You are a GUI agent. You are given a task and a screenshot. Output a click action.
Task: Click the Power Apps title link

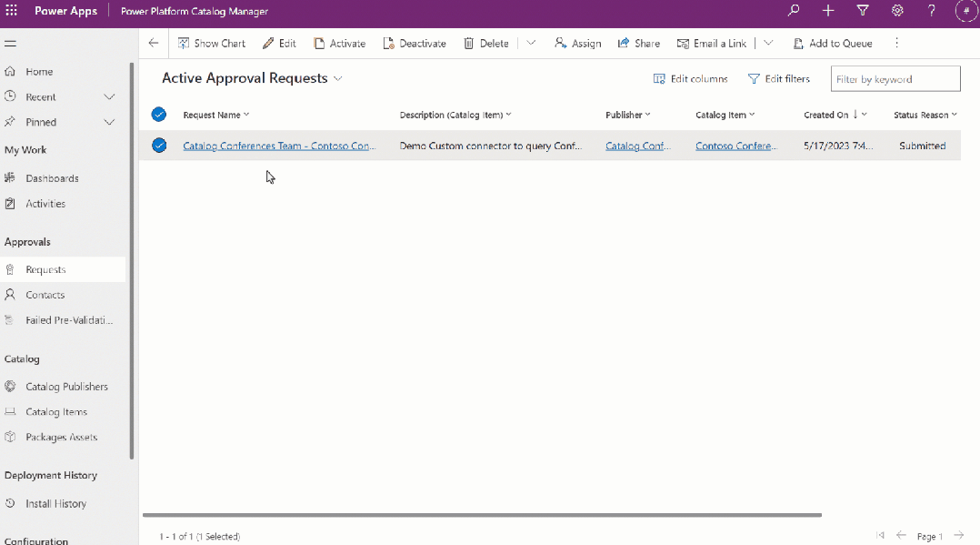pyautogui.click(x=65, y=11)
